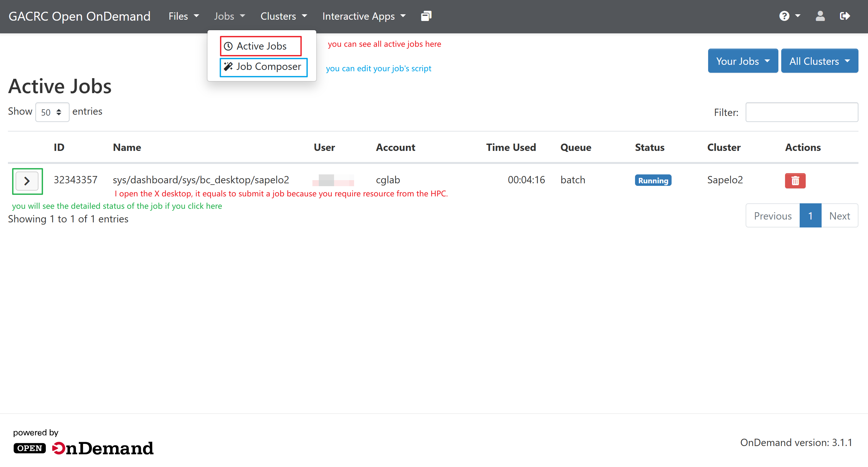Screen dimensions: 868x467
Task: Open the Interactive Apps dropdown
Action: pos(364,16)
